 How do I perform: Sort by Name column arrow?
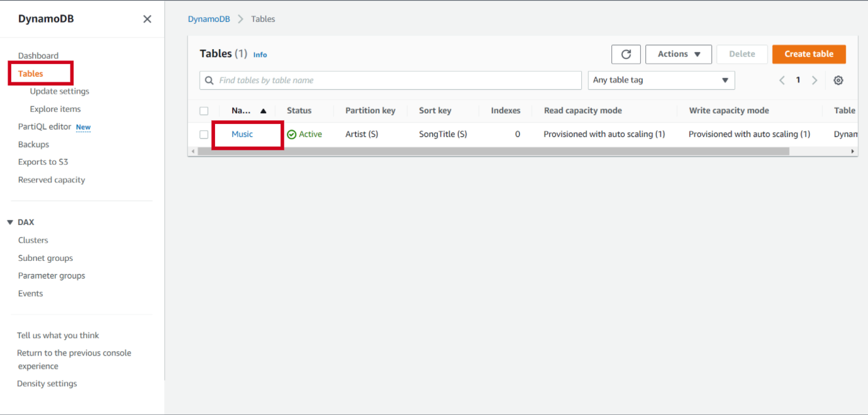(x=263, y=111)
